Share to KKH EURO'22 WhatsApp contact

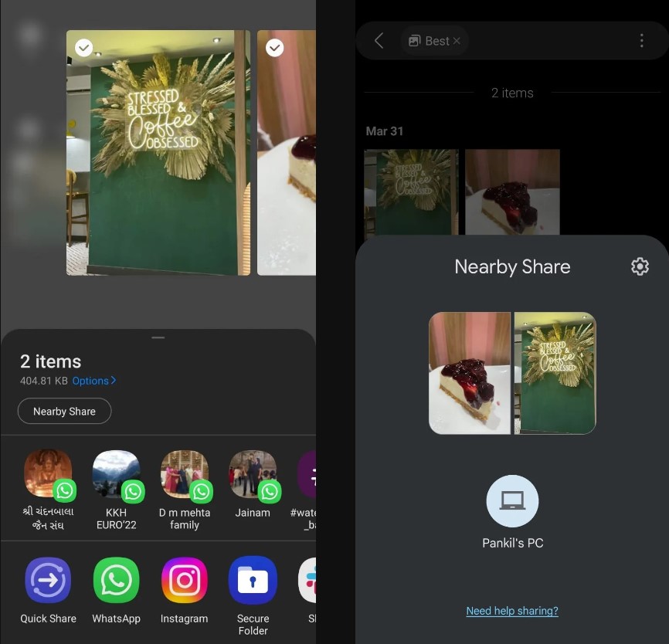116,475
